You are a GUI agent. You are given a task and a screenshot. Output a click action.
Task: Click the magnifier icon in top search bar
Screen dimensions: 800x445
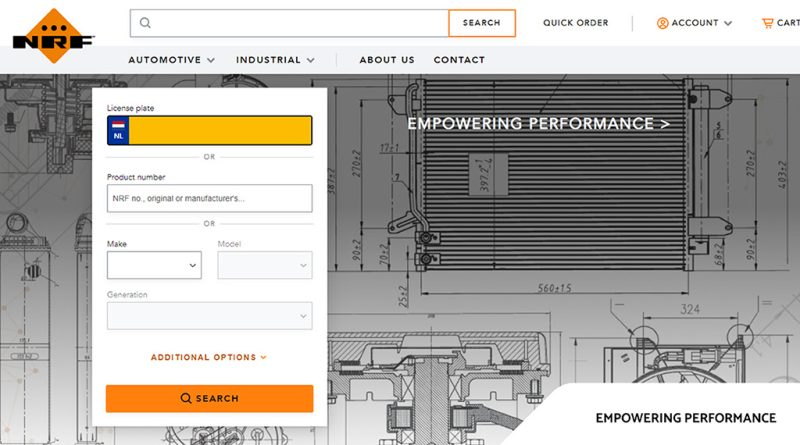tap(145, 23)
